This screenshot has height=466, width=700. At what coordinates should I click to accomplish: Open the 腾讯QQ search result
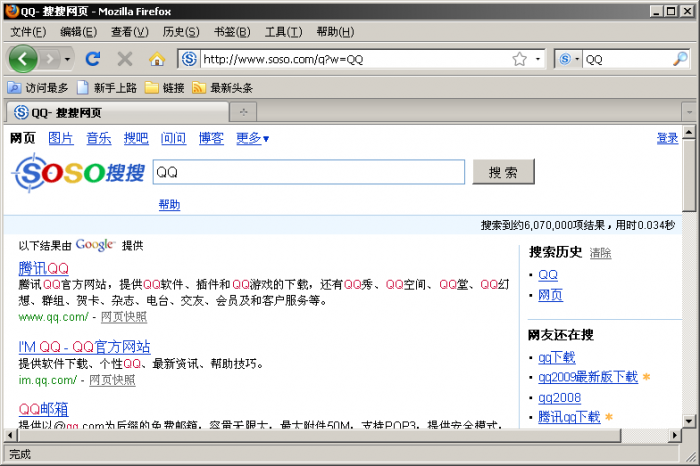coord(44,268)
